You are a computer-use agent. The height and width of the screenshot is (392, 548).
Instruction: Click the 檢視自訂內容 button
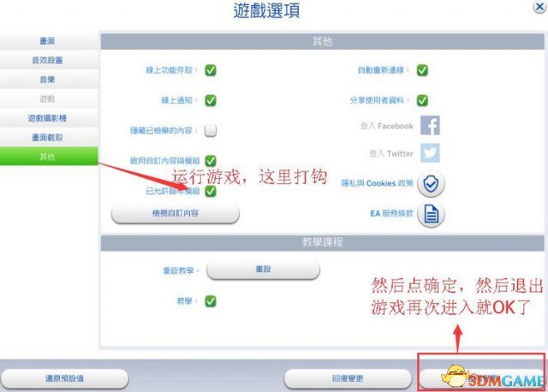pos(175,213)
